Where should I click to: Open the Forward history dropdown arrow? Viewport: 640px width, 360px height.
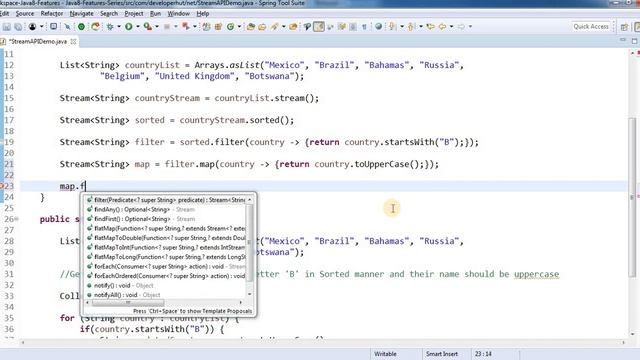[x=470, y=27]
